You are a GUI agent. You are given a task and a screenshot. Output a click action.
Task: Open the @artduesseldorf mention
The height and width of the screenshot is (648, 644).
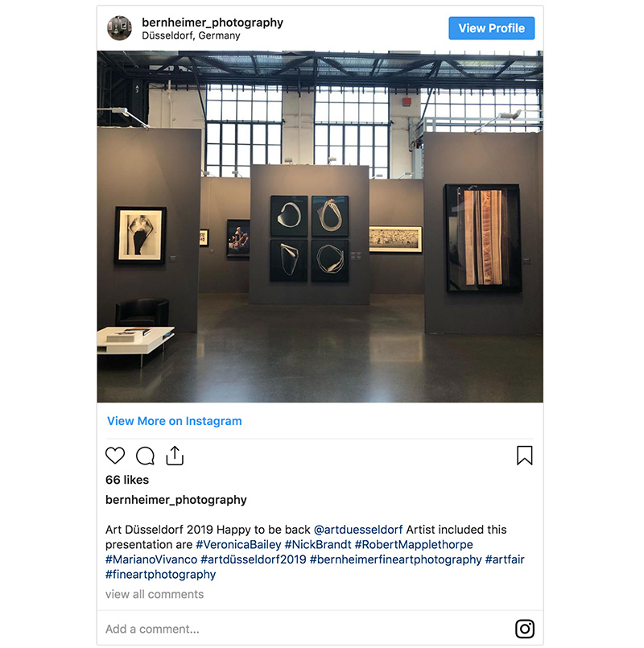[358, 530]
